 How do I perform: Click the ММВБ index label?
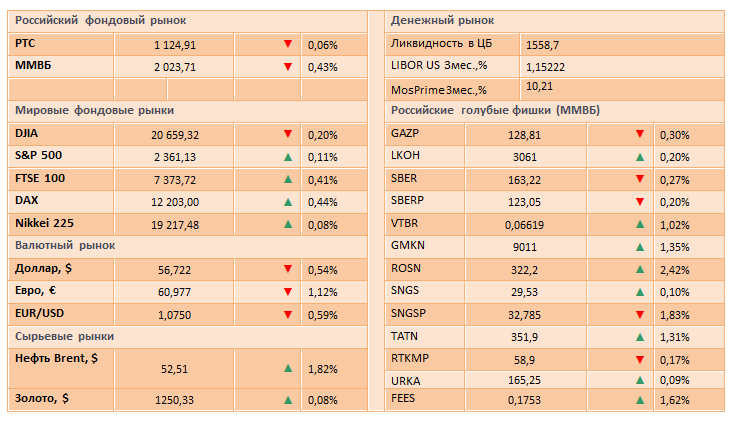pyautogui.click(x=34, y=67)
